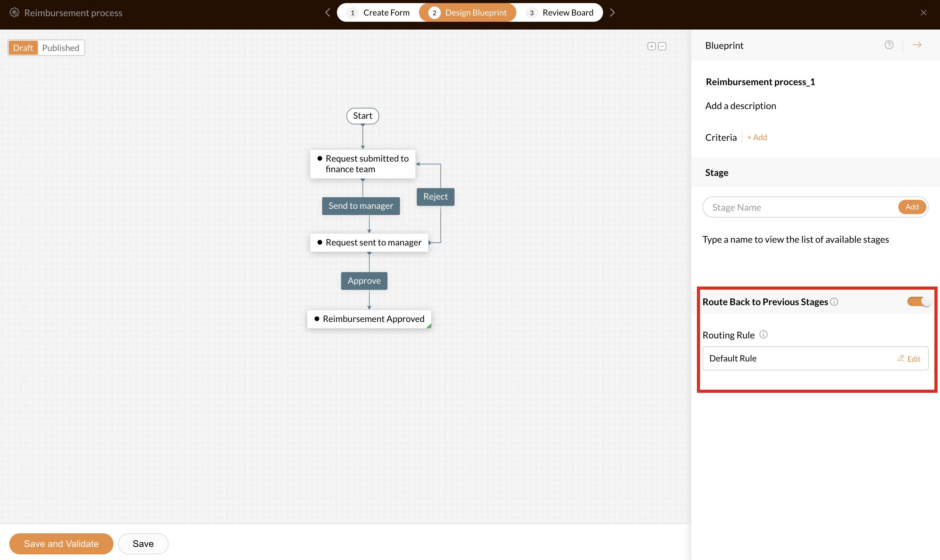Image resolution: width=940 pixels, height=560 pixels.
Task: Select the Reject transition in blueprint
Action: [x=435, y=197]
